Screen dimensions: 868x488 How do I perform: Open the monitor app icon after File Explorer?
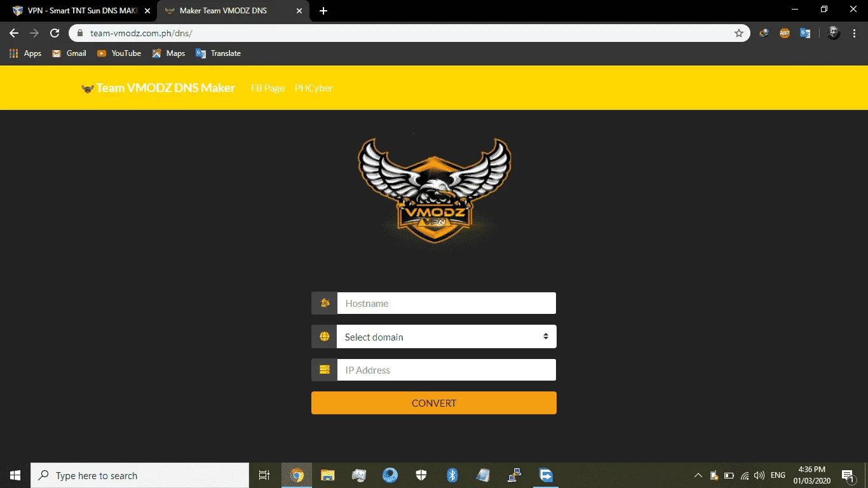(x=358, y=475)
